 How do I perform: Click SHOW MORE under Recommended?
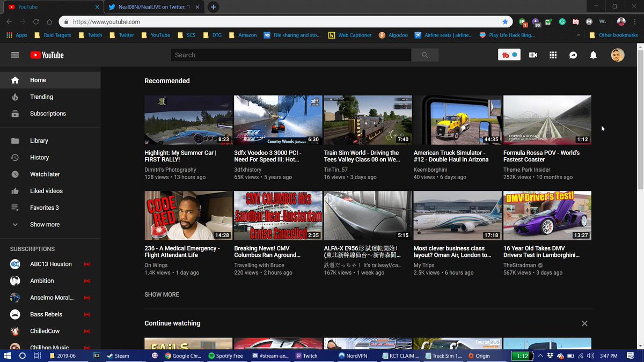pyautogui.click(x=162, y=294)
